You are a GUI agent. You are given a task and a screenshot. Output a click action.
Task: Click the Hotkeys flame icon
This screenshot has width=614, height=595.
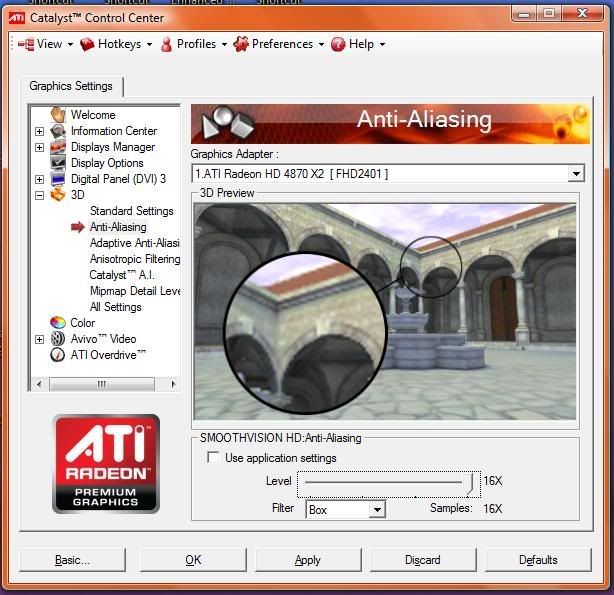pyautogui.click(x=87, y=44)
